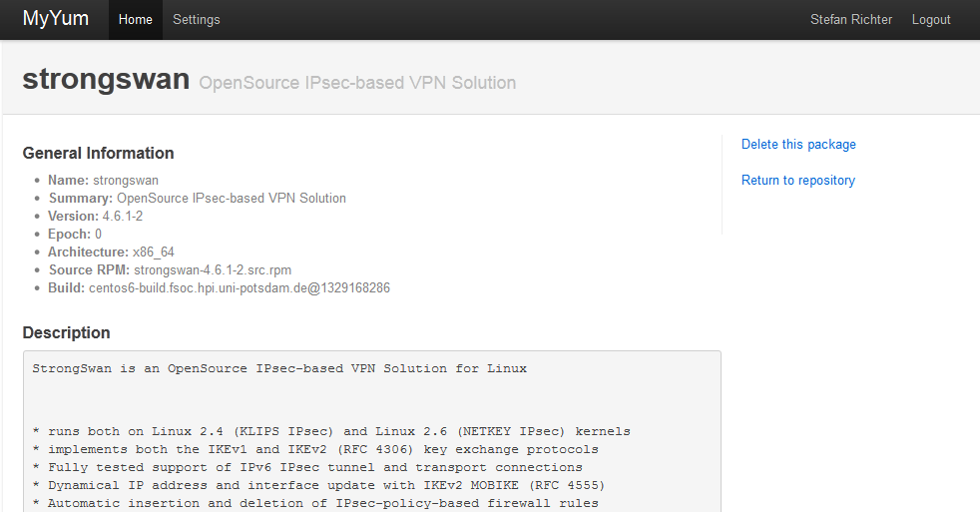The width and height of the screenshot is (980, 512).
Task: Click the Delete this package link
Action: (x=798, y=145)
